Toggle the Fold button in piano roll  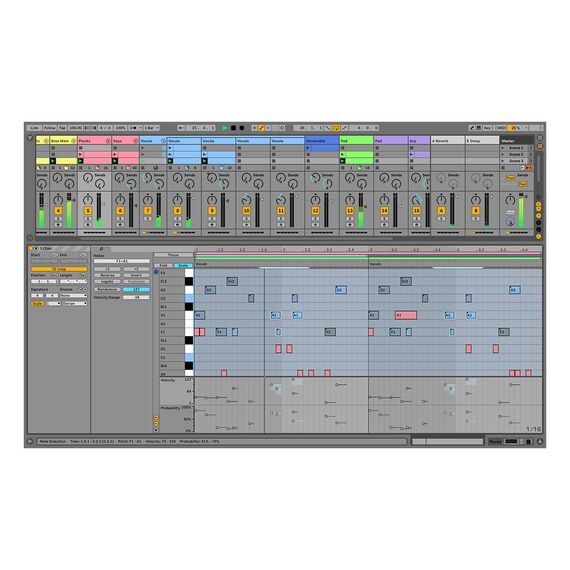tap(163, 265)
